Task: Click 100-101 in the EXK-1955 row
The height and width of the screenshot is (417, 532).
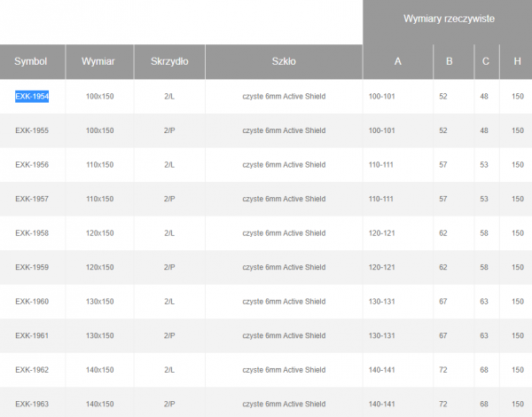Action: pos(382,130)
